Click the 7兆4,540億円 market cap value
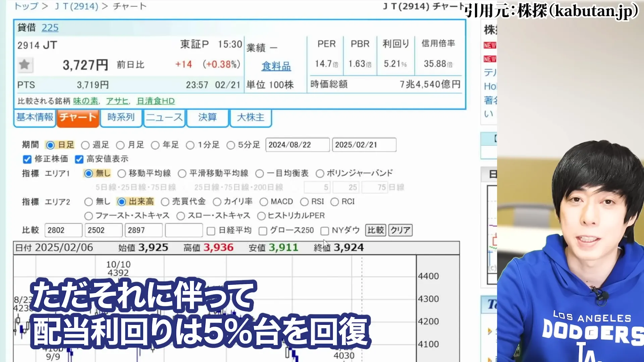Image resolution: width=644 pixels, height=362 pixels. pyautogui.click(x=430, y=84)
